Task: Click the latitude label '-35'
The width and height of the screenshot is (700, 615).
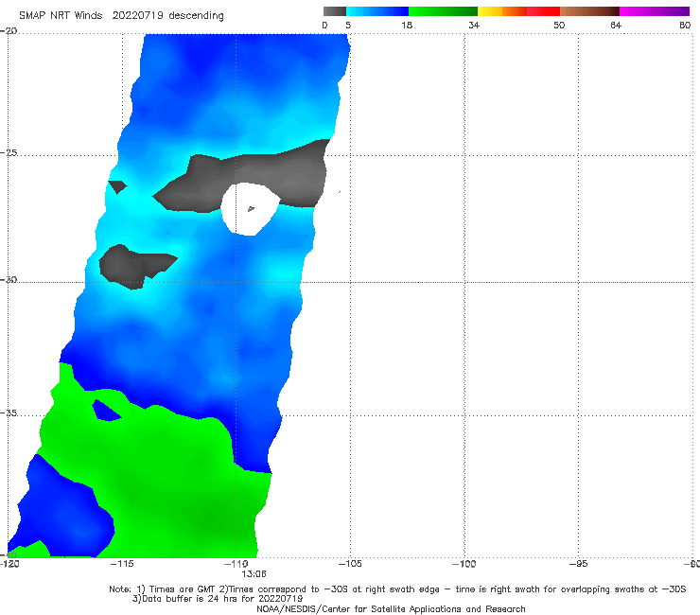Action: (9, 413)
